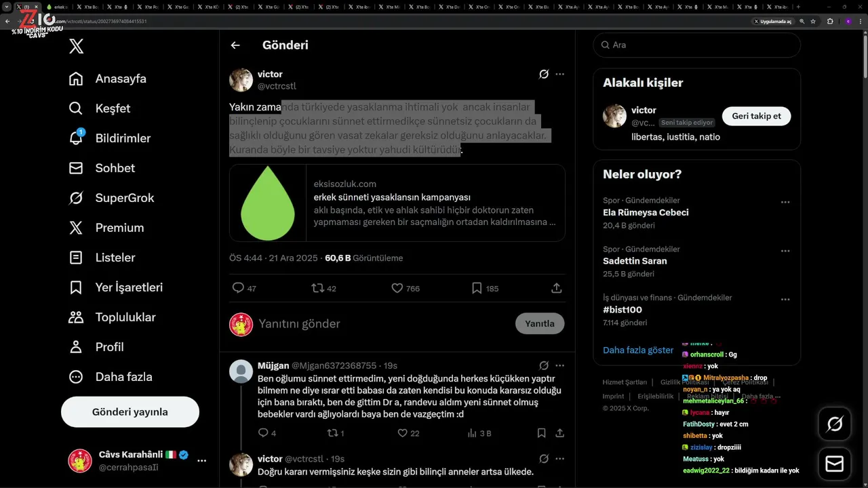Open Grok explain icon on victor's post
Screen dimensions: 868x488
pyautogui.click(x=543, y=75)
